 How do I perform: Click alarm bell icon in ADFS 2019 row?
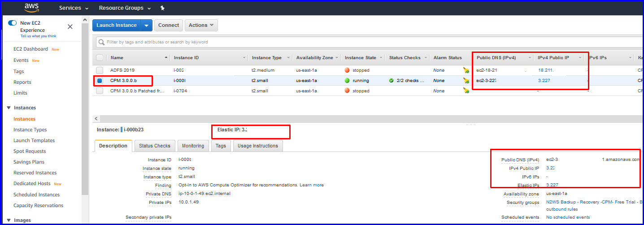[466, 70]
